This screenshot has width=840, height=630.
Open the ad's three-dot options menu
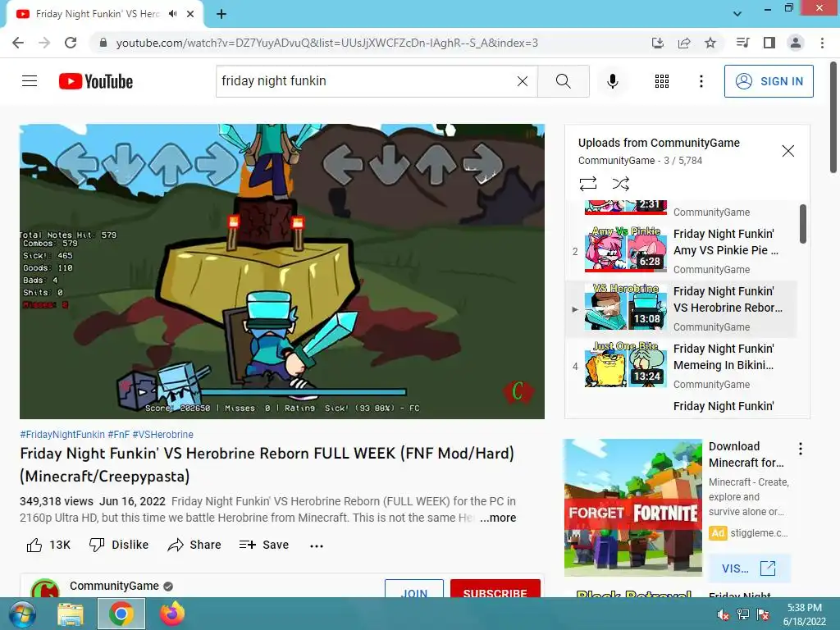tap(801, 449)
